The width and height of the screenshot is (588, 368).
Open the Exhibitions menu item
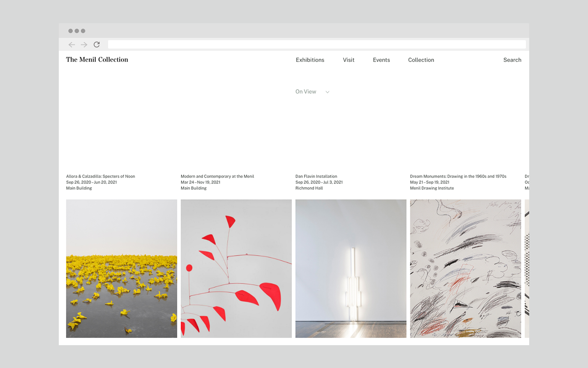click(310, 60)
